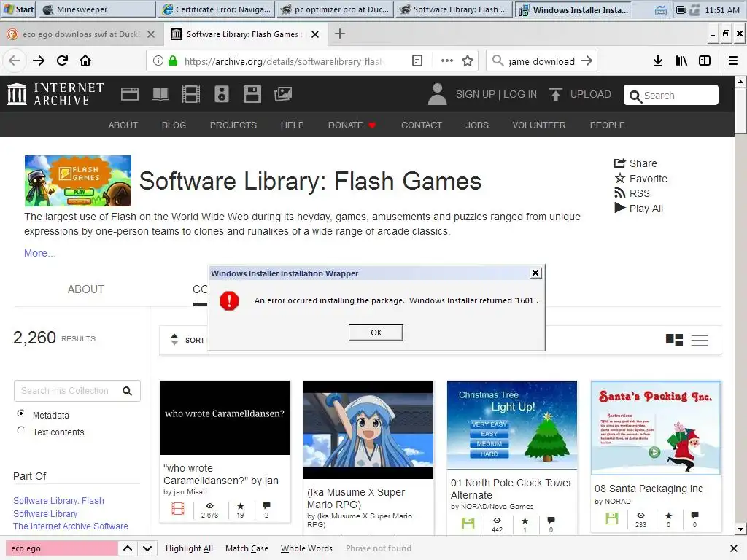This screenshot has height=560, width=747.
Task: Bookmark this page with the star
Action: (x=468, y=61)
